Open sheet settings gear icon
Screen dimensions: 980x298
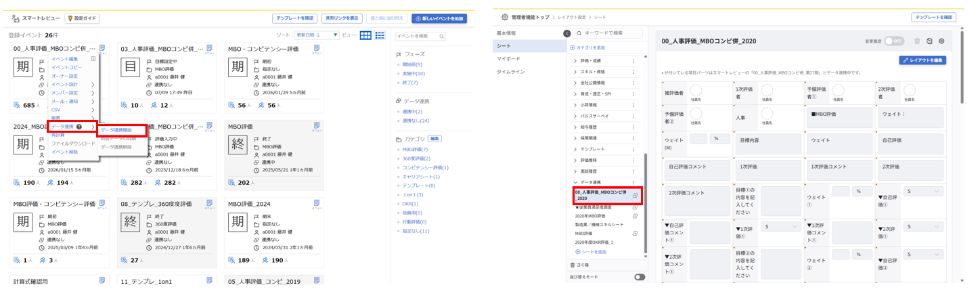click(941, 41)
